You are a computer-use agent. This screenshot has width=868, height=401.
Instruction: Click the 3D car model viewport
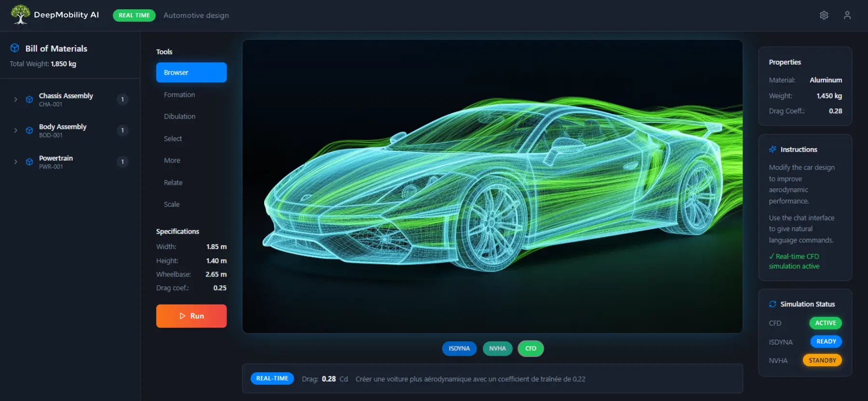pyautogui.click(x=492, y=186)
